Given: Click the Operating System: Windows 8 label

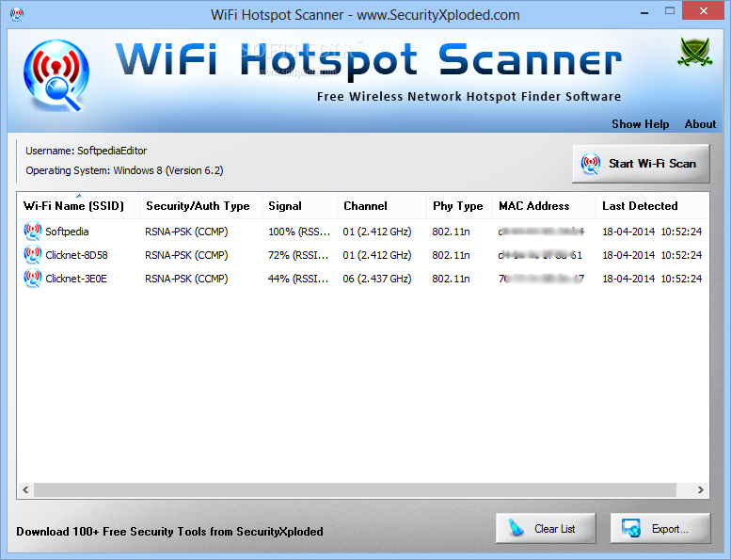Looking at the screenshot, I should (x=124, y=170).
